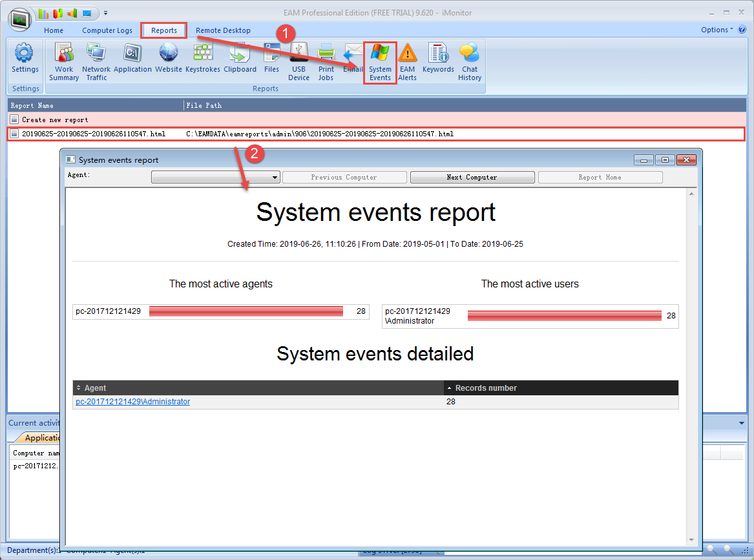Open the Keywords report
The width and height of the screenshot is (754, 560).
(x=438, y=57)
